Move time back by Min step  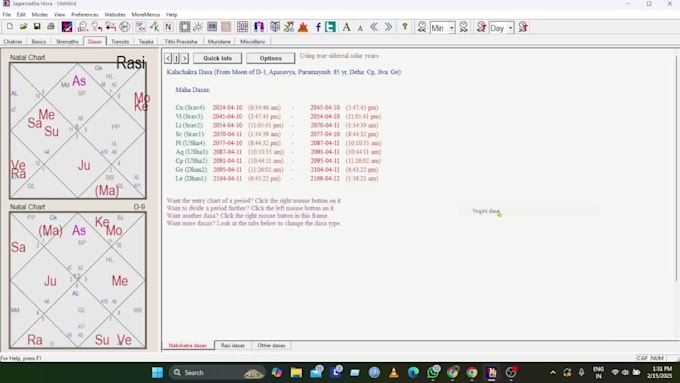point(422,27)
